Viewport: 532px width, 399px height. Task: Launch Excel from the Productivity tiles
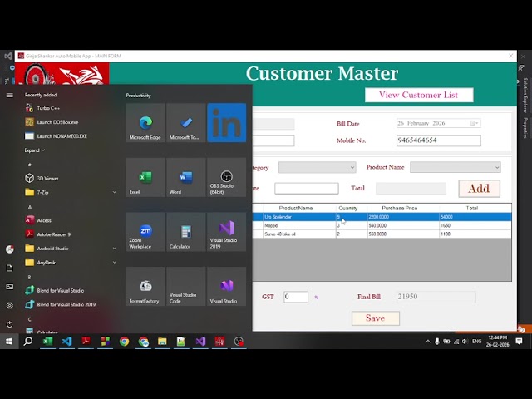[145, 177]
